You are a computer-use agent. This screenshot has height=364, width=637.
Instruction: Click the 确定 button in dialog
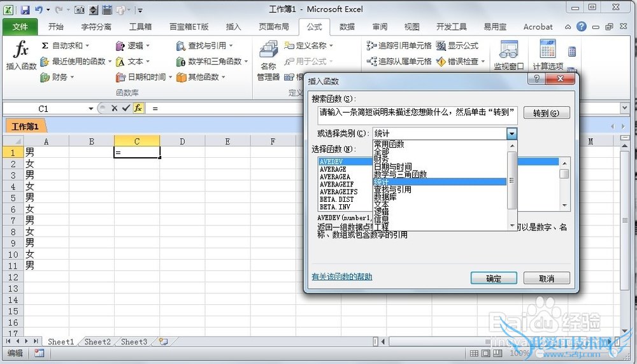pyautogui.click(x=494, y=278)
